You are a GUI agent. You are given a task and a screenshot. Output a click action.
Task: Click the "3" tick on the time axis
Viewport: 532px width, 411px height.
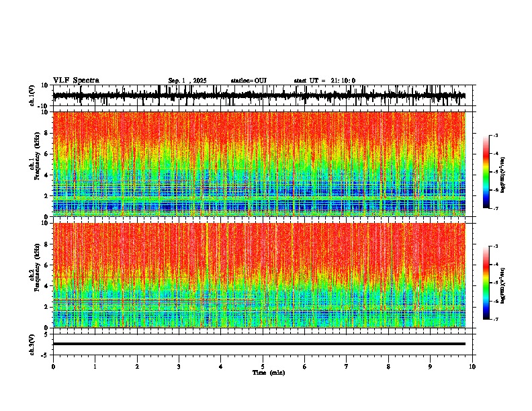click(179, 367)
